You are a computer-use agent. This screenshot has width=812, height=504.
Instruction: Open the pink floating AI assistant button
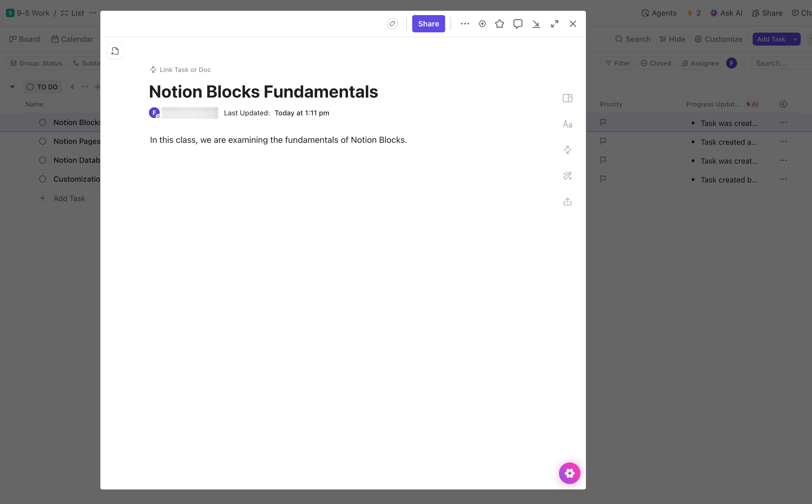click(569, 473)
